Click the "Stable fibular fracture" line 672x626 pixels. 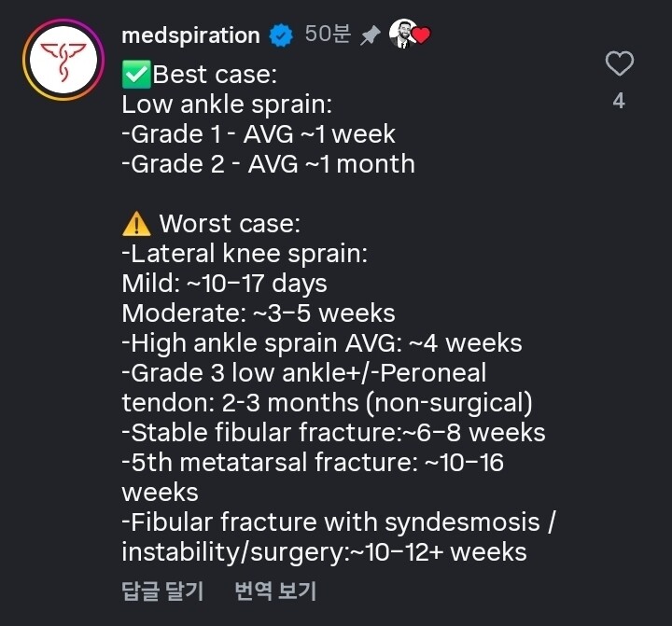pyautogui.click(x=333, y=433)
